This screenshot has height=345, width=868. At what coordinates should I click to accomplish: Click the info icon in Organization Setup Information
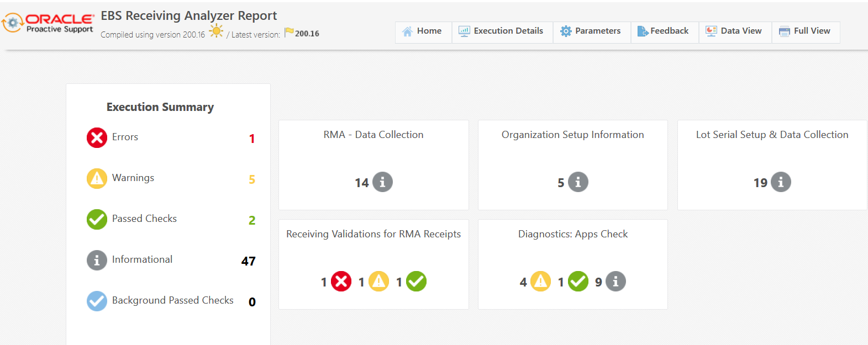point(578,182)
